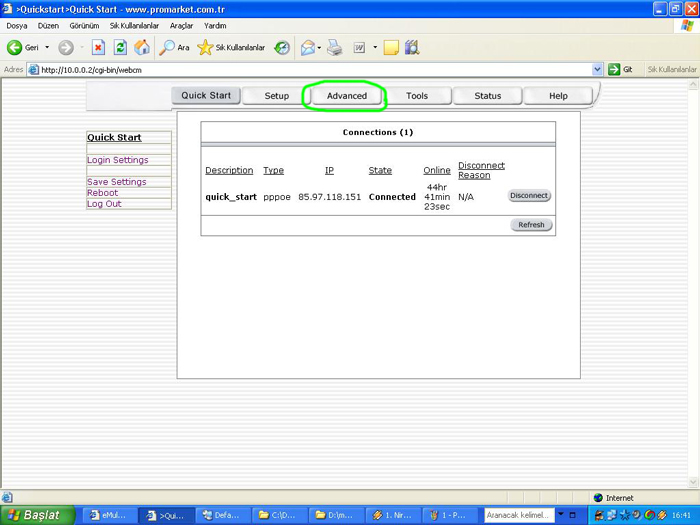Click the printer icon
Viewport: 700px width, 525px height.
coord(334,47)
